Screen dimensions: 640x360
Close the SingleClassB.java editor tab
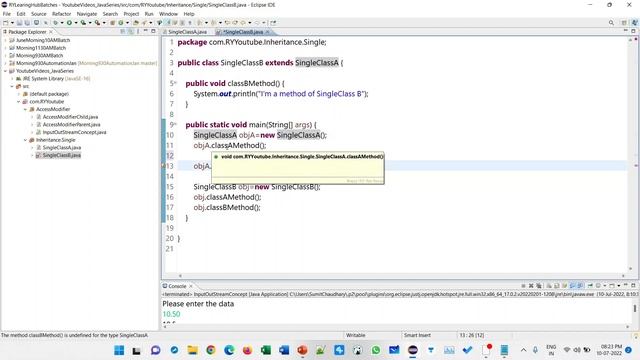click(x=267, y=32)
